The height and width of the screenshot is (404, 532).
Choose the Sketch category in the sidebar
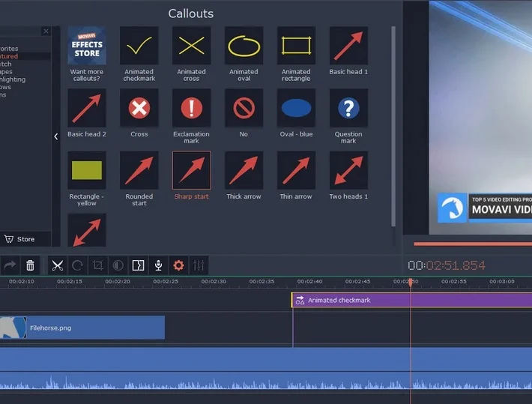pyautogui.click(x=6, y=64)
